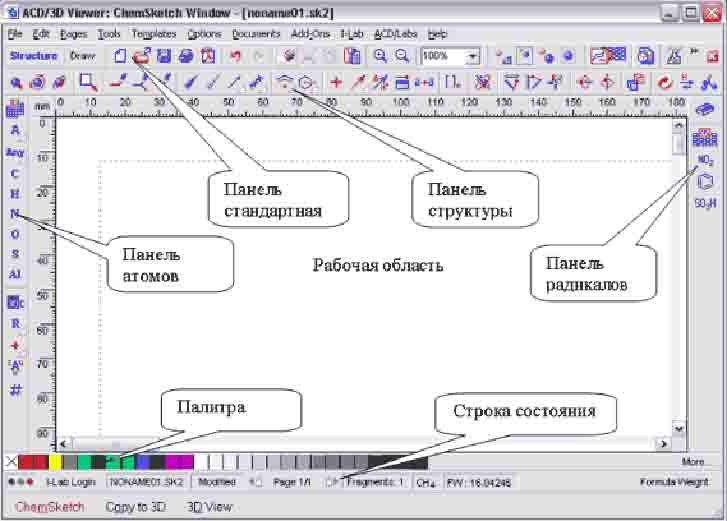Click the Export to PDF icon

(208, 56)
